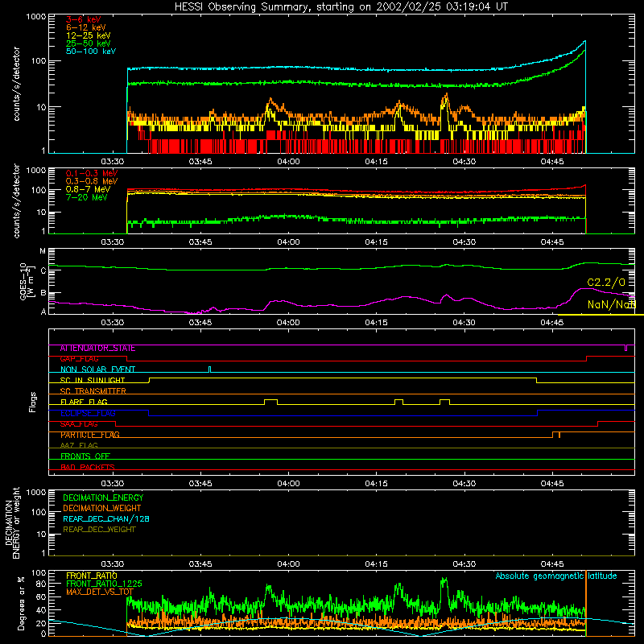The height and width of the screenshot is (644, 644).
Task: Click the third FLARE_FLAG pulse near 04:27
Action: click(444, 402)
